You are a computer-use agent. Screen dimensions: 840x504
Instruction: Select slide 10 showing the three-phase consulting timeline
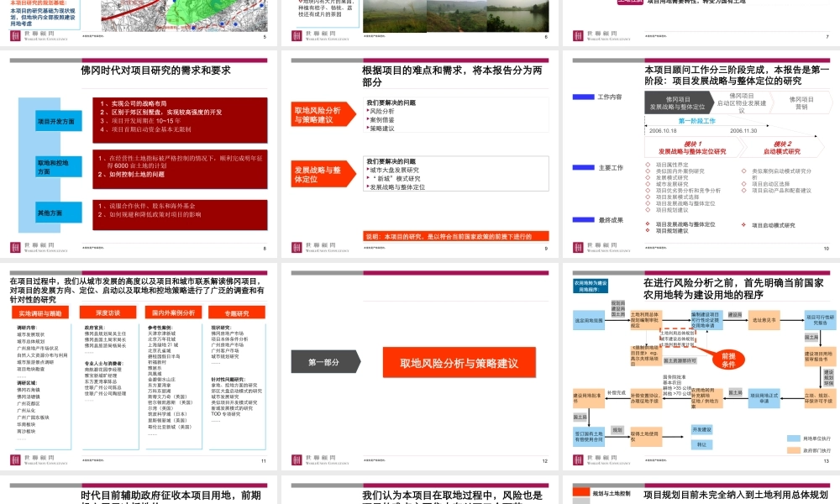[701, 155]
